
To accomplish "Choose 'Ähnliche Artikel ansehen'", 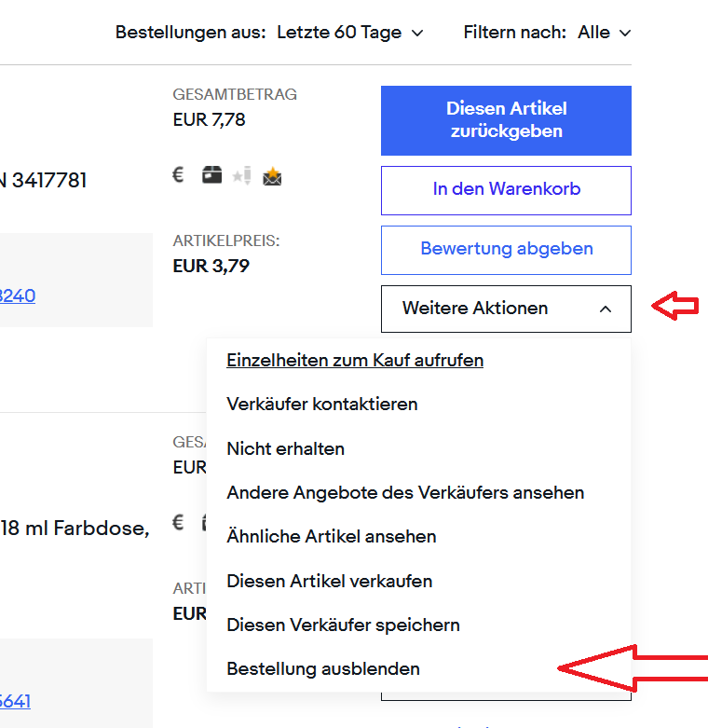I will click(x=332, y=537).
